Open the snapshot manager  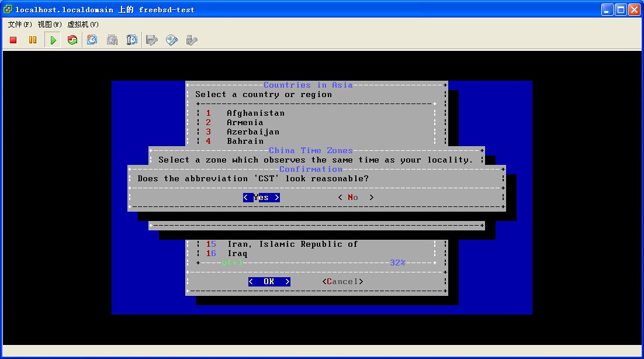point(132,40)
